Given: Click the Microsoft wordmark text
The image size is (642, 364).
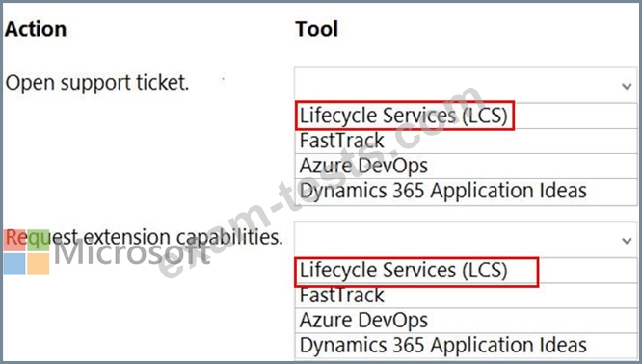Looking at the screenshot, I should 132,252.
